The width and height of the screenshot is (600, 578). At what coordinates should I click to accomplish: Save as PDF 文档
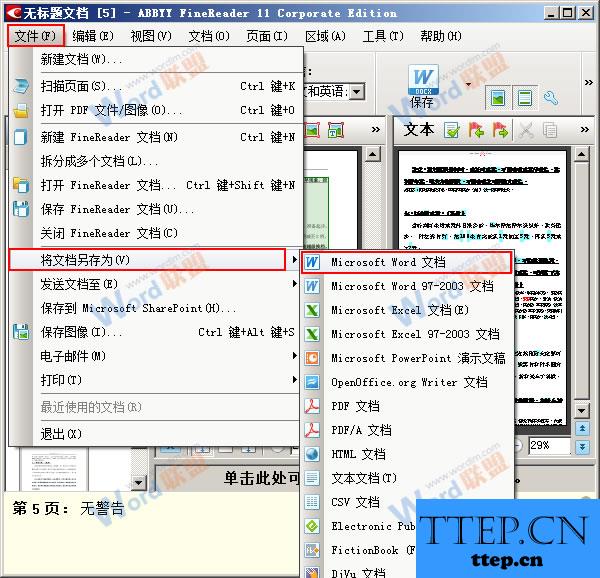pyautogui.click(x=407, y=406)
